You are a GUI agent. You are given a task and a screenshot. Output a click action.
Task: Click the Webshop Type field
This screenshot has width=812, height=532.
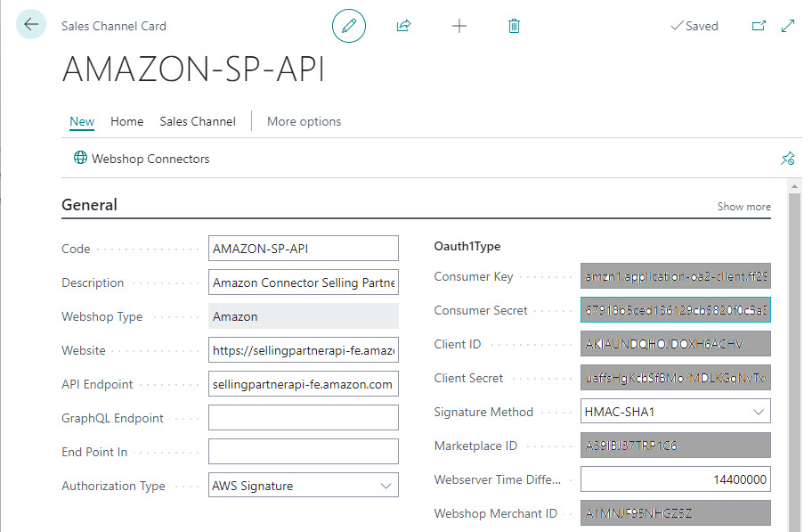tap(304, 316)
